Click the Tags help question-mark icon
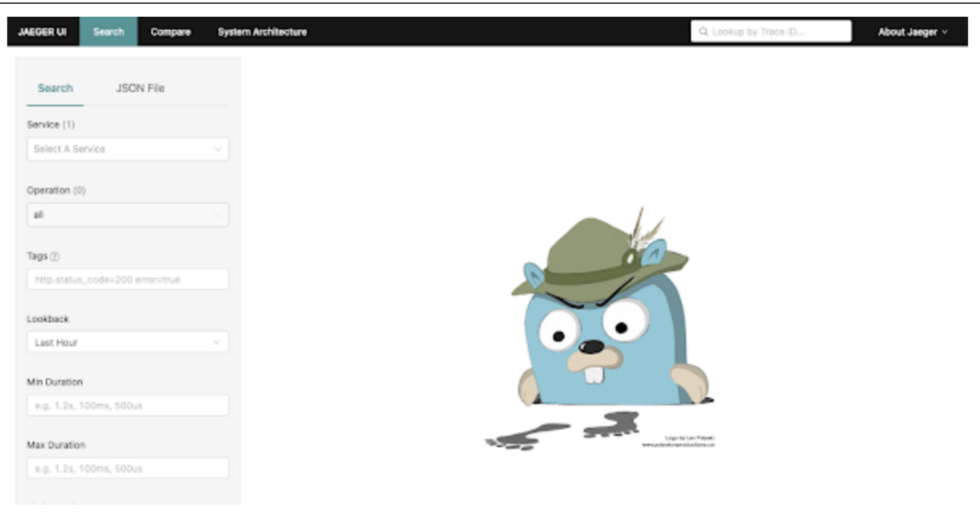This screenshot has width=980, height=515. [55, 256]
